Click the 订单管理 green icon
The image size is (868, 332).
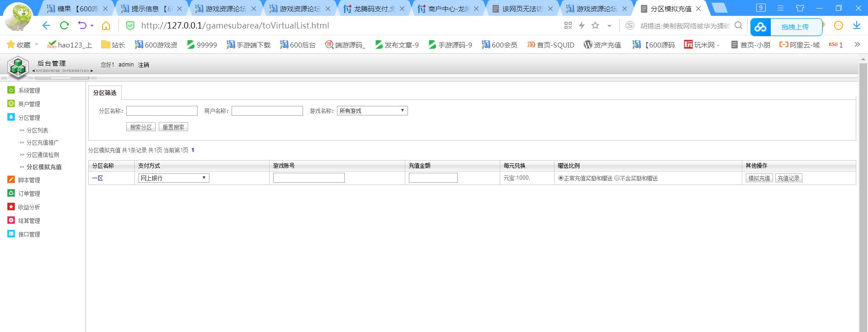point(11,193)
